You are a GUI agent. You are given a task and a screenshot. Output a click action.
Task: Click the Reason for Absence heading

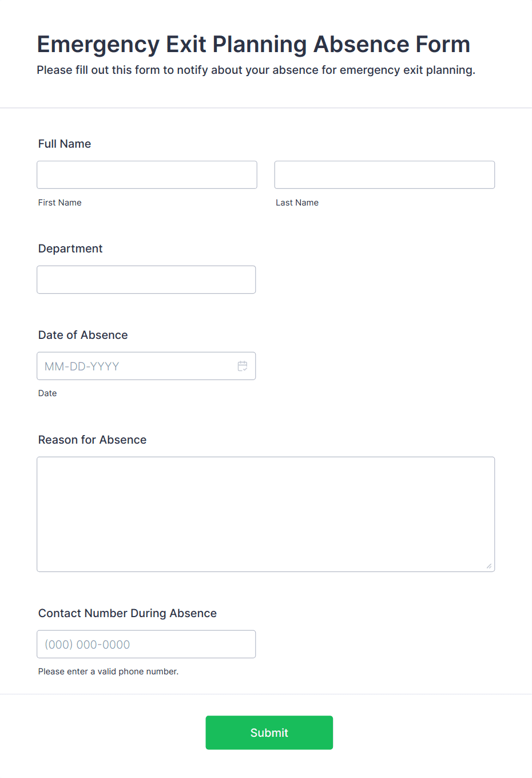pos(92,440)
